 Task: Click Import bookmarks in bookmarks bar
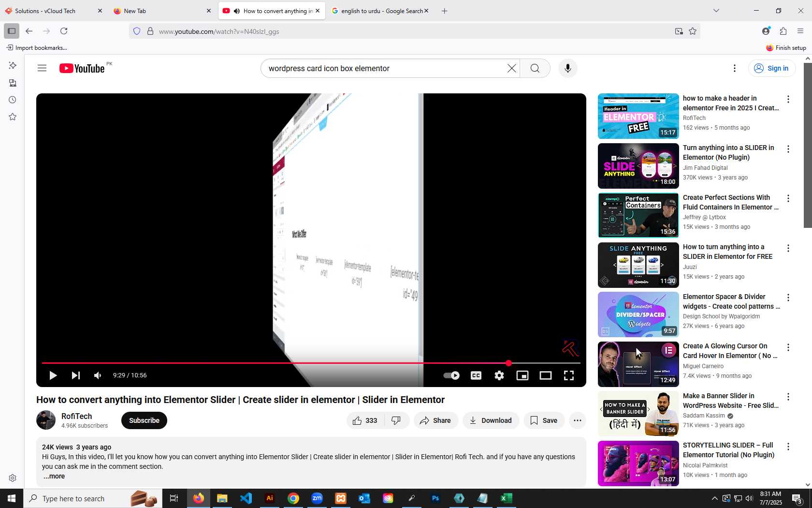(x=37, y=47)
